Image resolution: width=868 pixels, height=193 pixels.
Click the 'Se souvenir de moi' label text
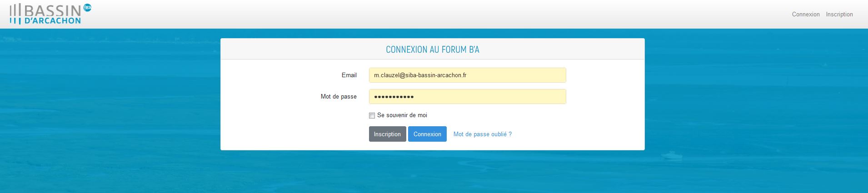click(x=402, y=115)
